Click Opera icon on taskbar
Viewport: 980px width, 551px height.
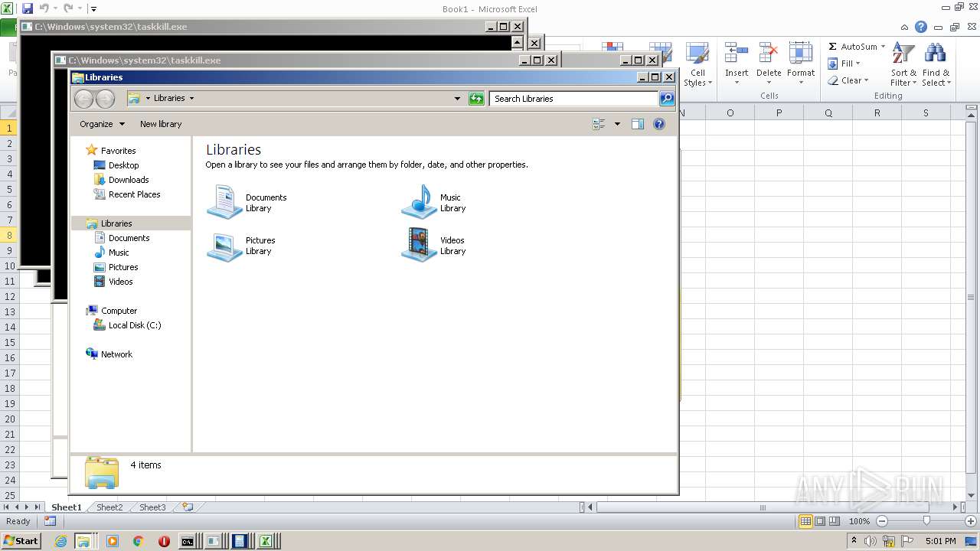pyautogui.click(x=164, y=541)
